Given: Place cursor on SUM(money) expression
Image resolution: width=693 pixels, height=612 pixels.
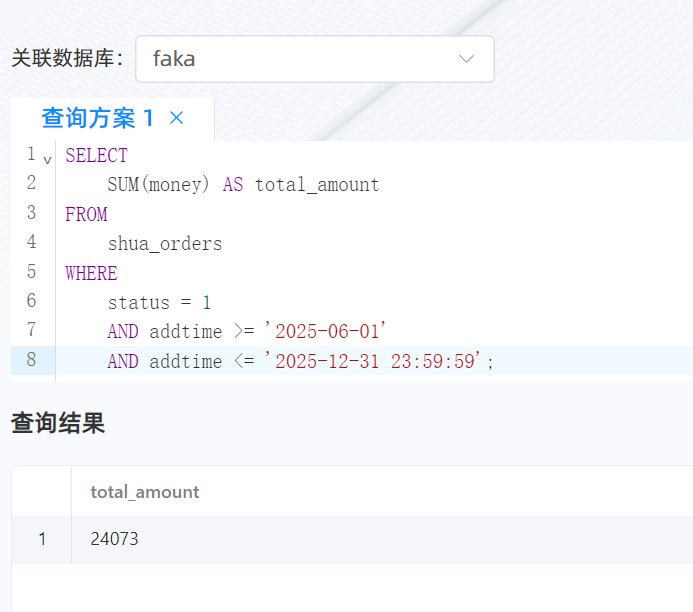Looking at the screenshot, I should click(158, 184).
